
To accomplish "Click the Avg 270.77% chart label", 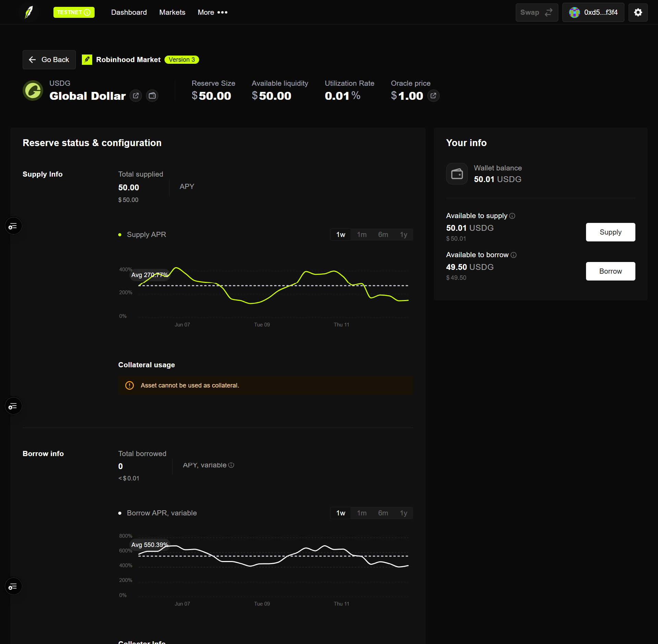I will pyautogui.click(x=150, y=275).
